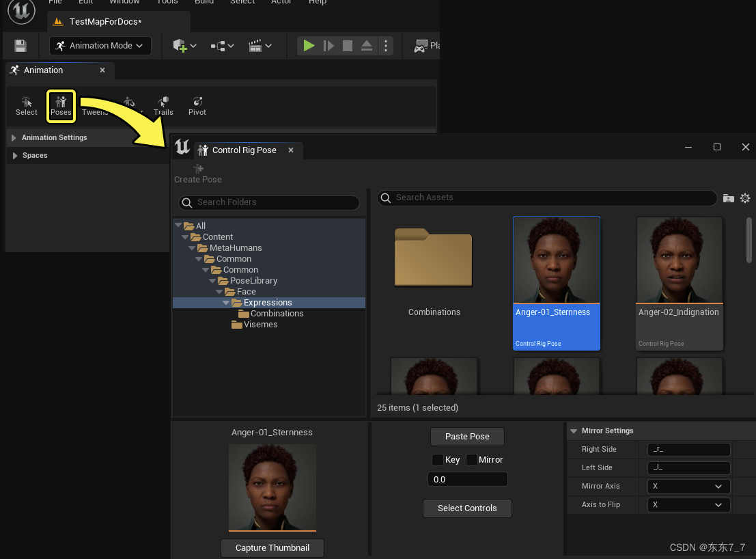This screenshot has width=756, height=559.
Task: Click the Paste Pose button
Action: tap(467, 437)
